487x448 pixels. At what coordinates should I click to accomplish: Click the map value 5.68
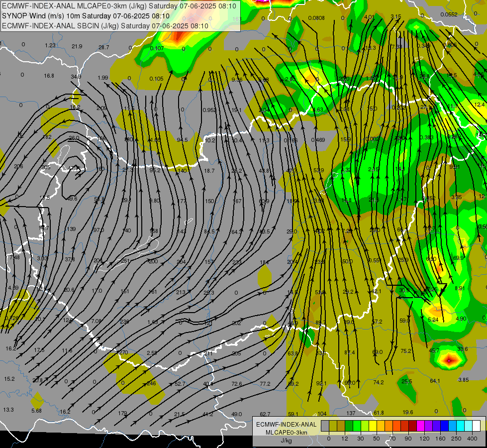pyautogui.click(x=36, y=411)
